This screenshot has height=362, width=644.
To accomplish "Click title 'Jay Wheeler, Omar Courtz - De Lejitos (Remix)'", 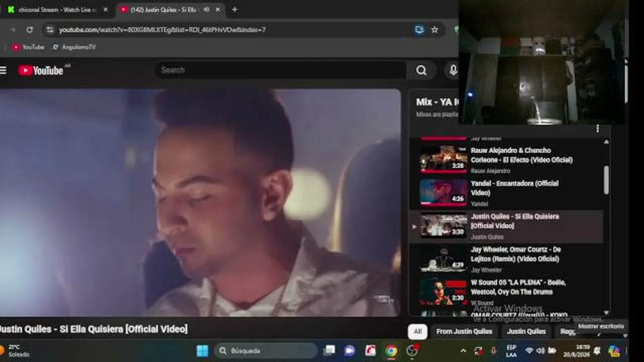I will point(516,254).
